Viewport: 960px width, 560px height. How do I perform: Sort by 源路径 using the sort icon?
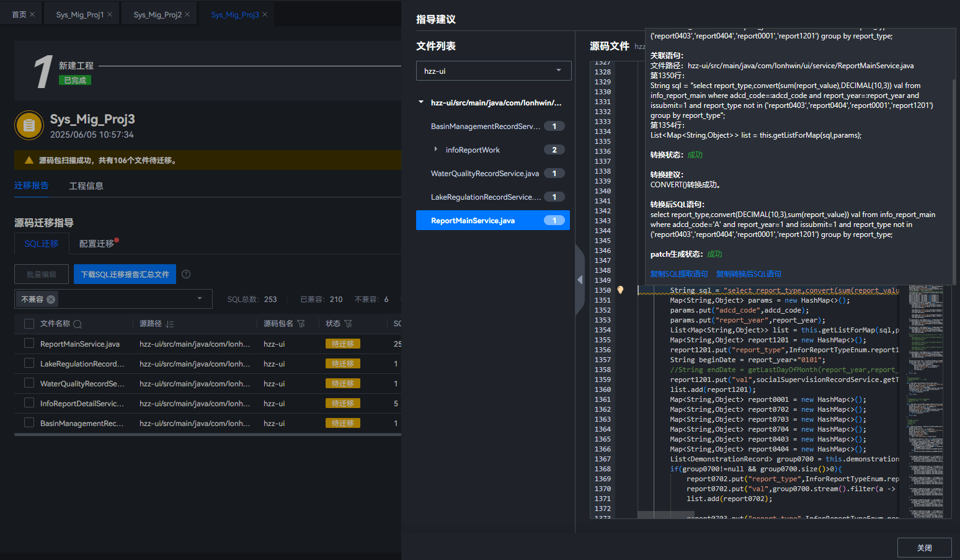170,324
